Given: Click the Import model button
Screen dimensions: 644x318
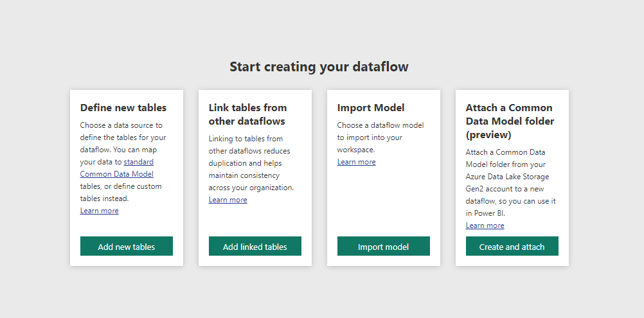Looking at the screenshot, I should coord(384,246).
